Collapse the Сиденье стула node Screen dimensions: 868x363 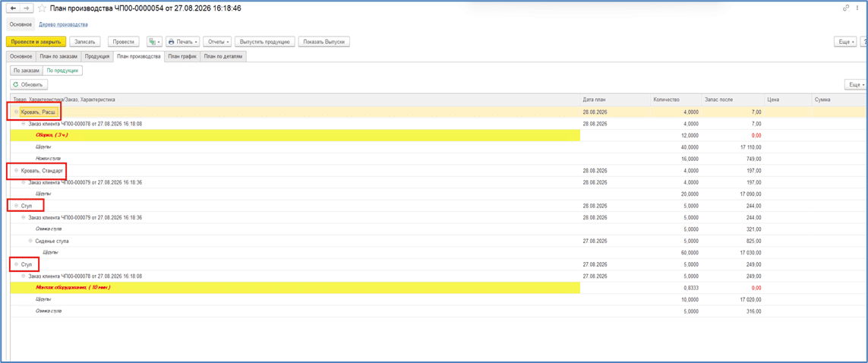click(30, 241)
